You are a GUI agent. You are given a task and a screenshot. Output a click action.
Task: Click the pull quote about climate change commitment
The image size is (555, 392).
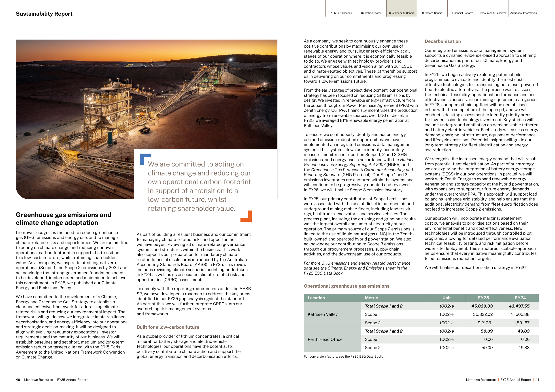(199, 186)
